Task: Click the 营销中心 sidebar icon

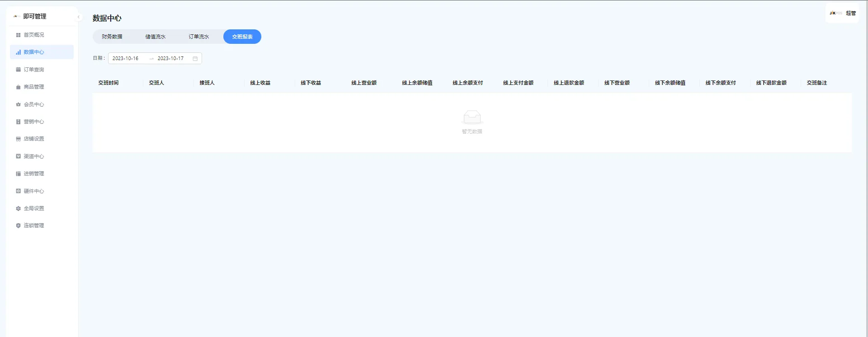Action: (x=18, y=122)
